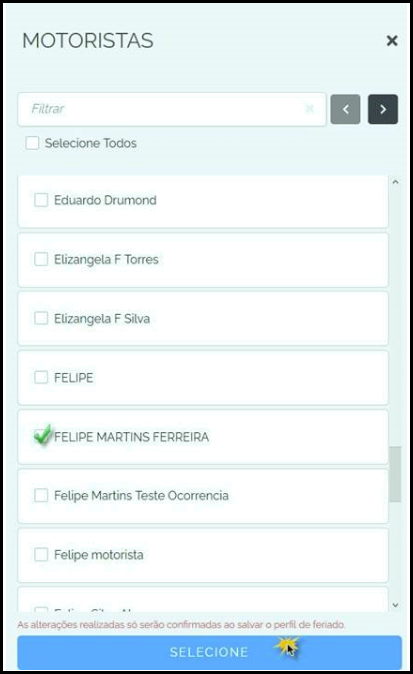413x674 pixels.
Task: Click the Felipe motorista row
Action: [203, 555]
